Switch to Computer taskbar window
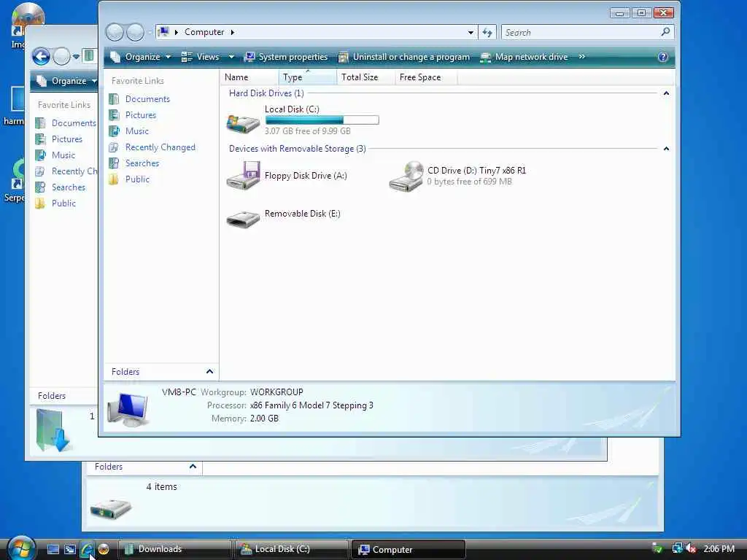 click(408, 549)
